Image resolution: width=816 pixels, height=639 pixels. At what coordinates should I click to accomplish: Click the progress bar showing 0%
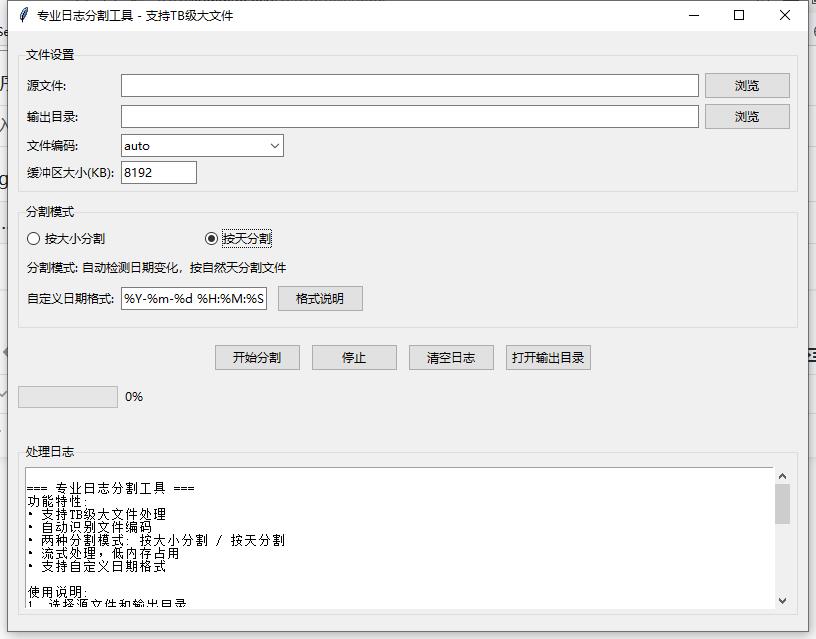point(66,396)
